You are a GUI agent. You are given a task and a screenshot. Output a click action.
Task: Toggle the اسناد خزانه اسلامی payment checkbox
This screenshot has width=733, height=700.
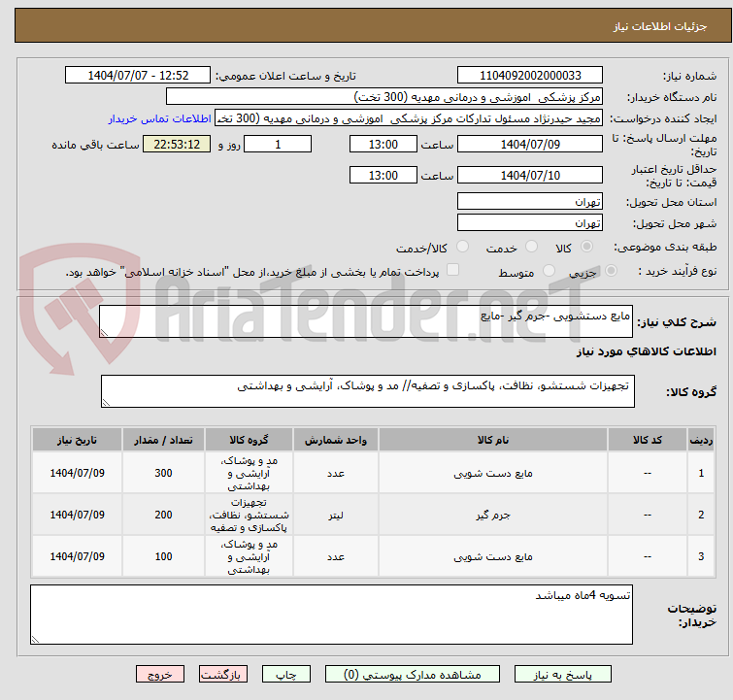pyautogui.click(x=451, y=271)
